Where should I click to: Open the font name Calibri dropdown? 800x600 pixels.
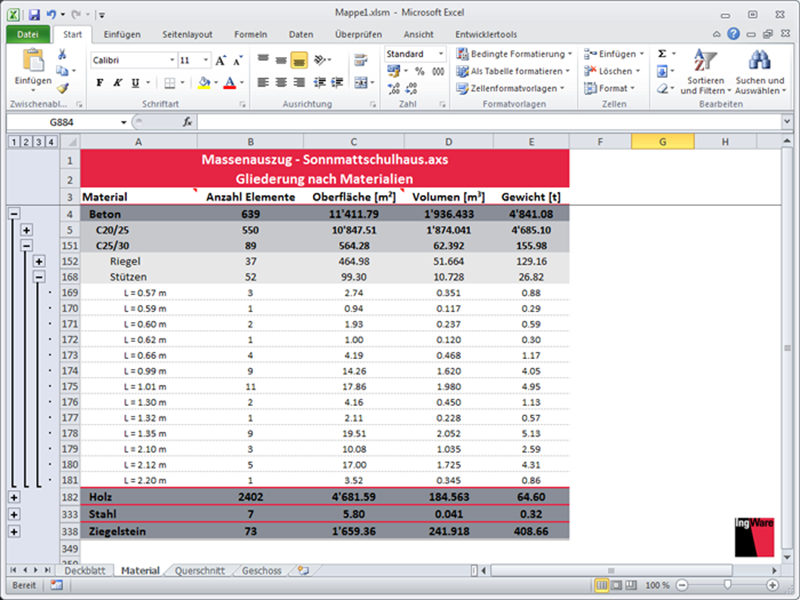coord(170,60)
